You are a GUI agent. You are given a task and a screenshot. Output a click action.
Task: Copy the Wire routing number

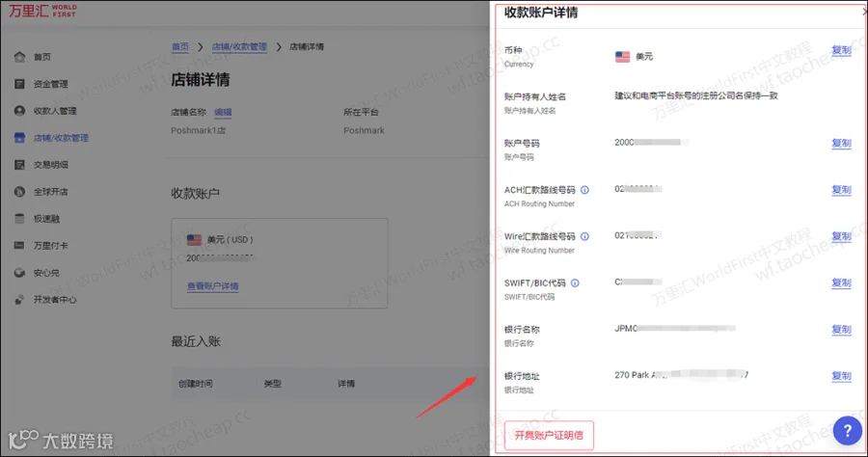pyautogui.click(x=841, y=235)
